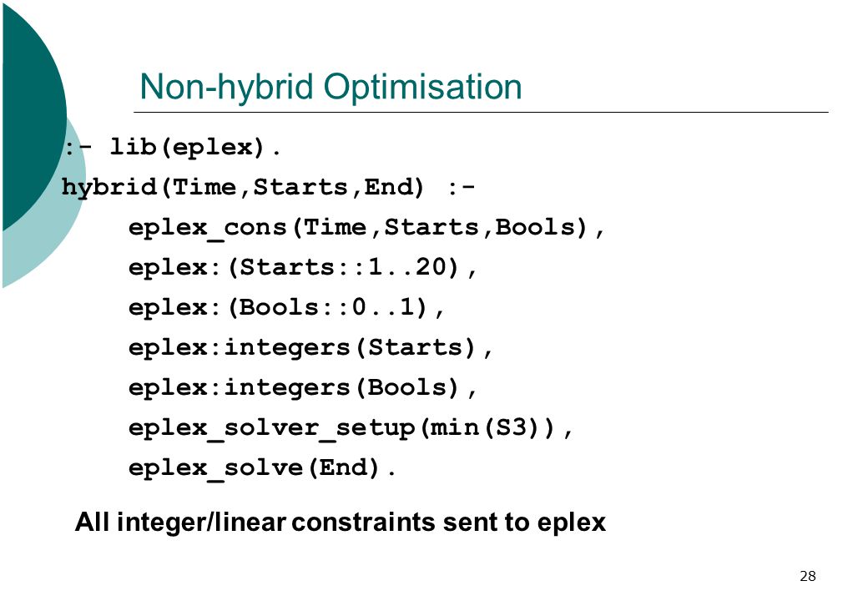Image resolution: width=868 pixels, height=601 pixels.
Task: Click the eplex_cons(Time,Starts,Bools) line
Action: point(366,227)
